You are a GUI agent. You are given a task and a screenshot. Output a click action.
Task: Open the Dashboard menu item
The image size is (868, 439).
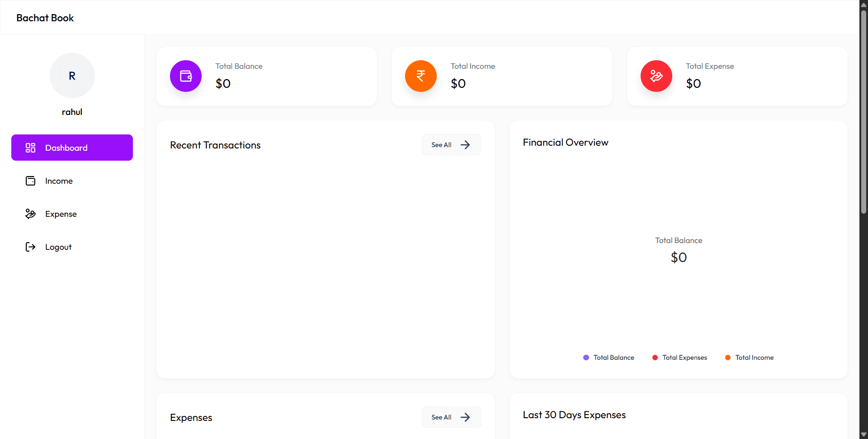pyautogui.click(x=72, y=148)
